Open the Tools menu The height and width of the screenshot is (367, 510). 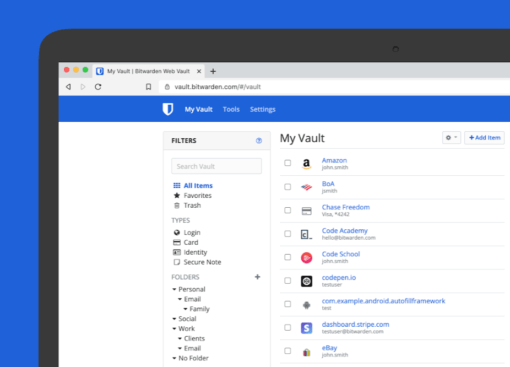coord(231,109)
